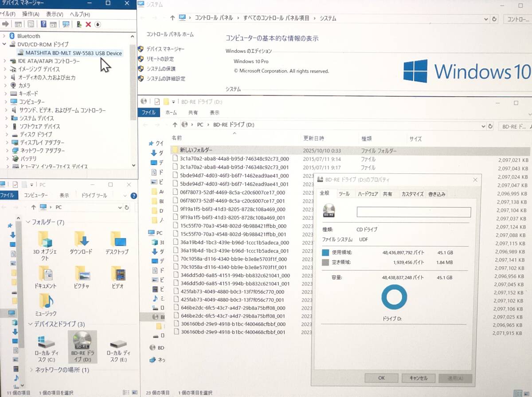Click the search box in the System window
The image size is (532, 397).
click(517, 19)
